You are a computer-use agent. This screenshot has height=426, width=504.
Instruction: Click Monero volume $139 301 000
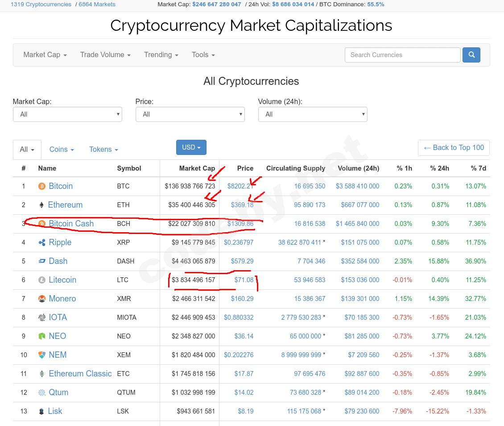coord(360,299)
